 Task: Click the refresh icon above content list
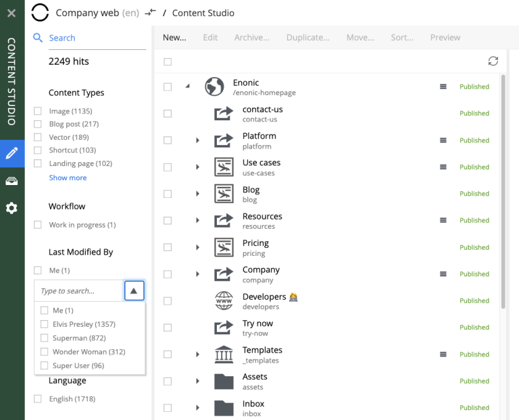tap(493, 61)
